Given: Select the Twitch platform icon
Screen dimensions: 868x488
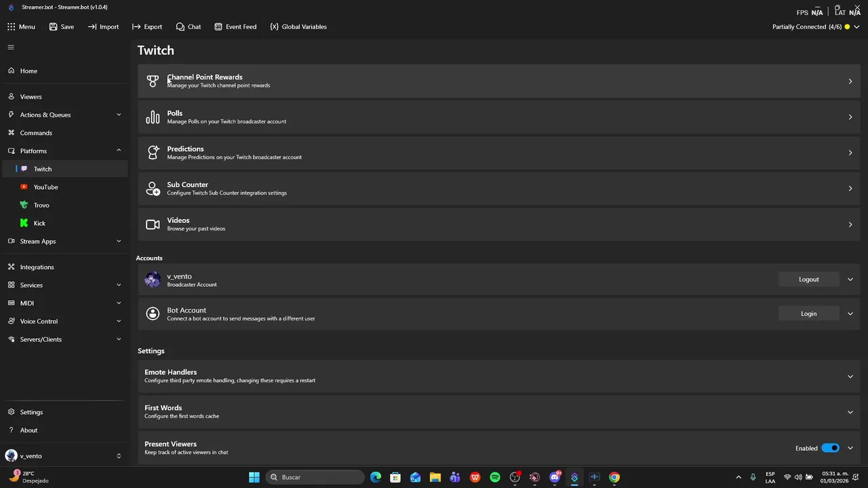Looking at the screenshot, I should [24, 169].
